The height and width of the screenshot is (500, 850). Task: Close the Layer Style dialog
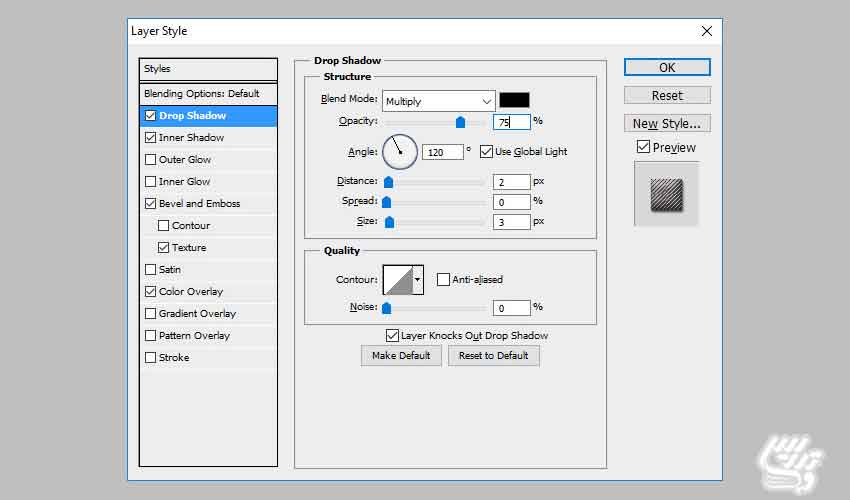click(x=707, y=31)
